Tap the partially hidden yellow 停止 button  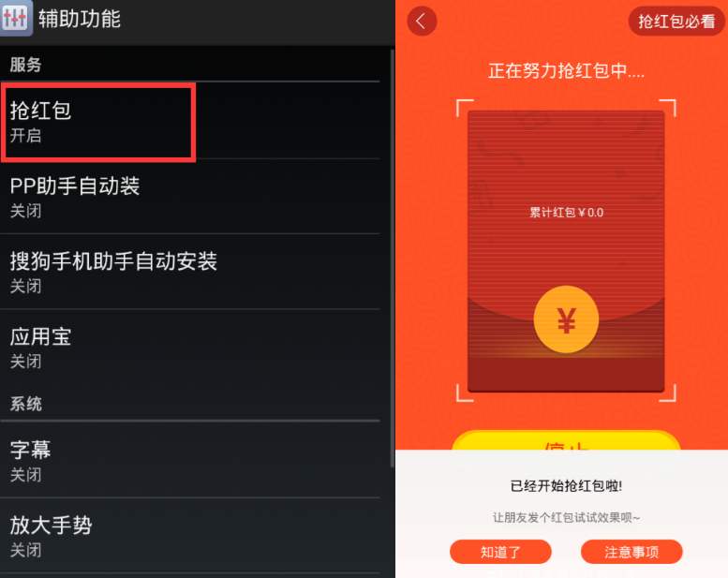[x=566, y=440]
